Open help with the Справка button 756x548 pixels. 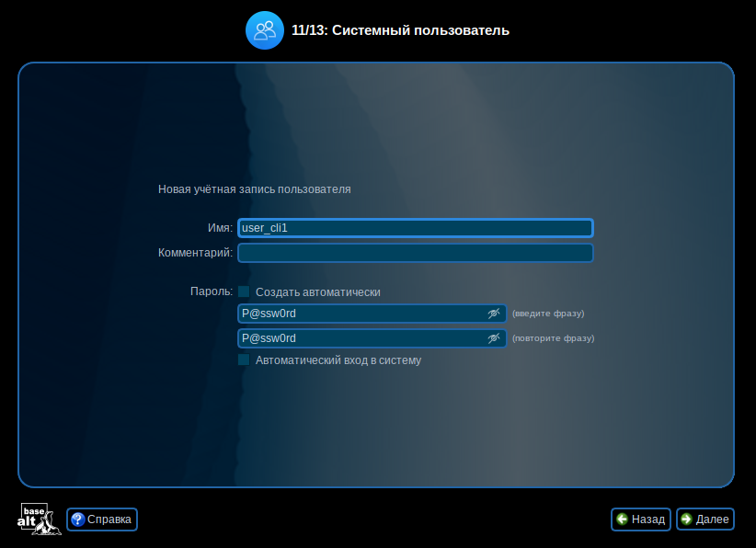pyautogui.click(x=102, y=519)
